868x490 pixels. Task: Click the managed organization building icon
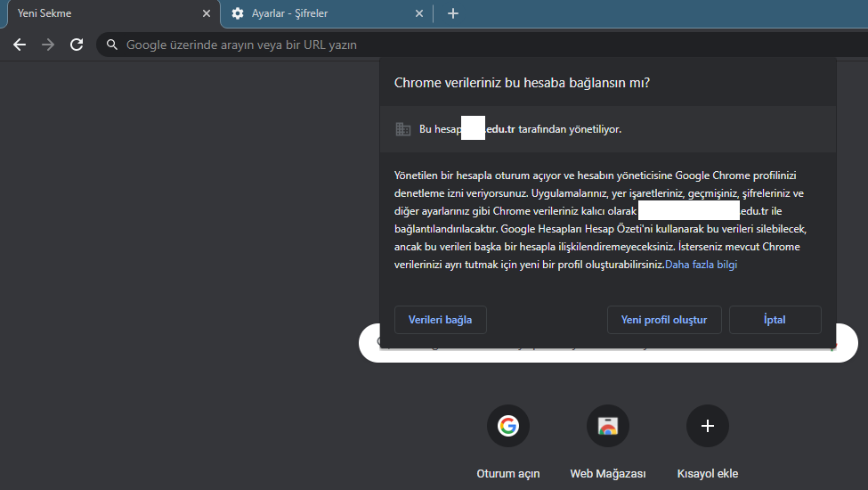pyautogui.click(x=403, y=129)
